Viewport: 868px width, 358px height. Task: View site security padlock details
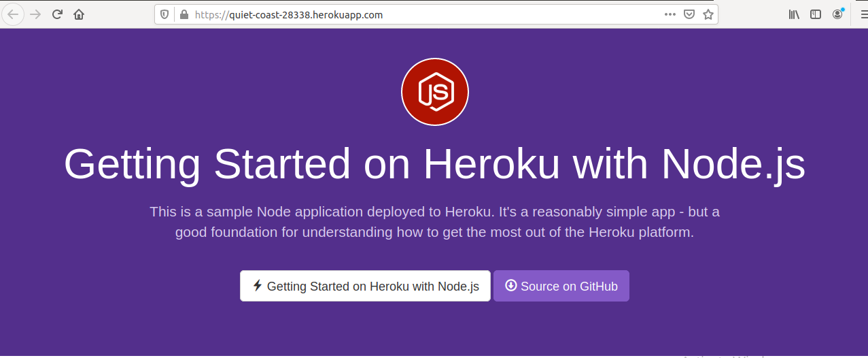pyautogui.click(x=183, y=14)
